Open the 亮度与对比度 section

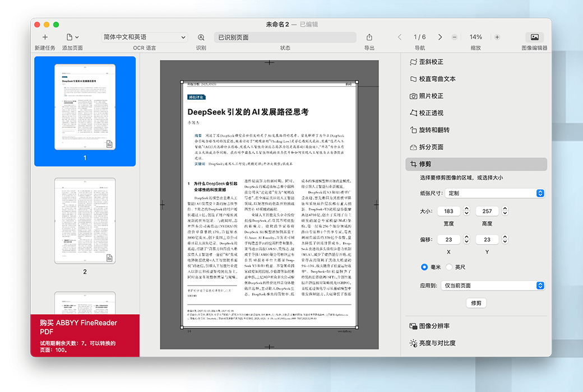pos(437,343)
